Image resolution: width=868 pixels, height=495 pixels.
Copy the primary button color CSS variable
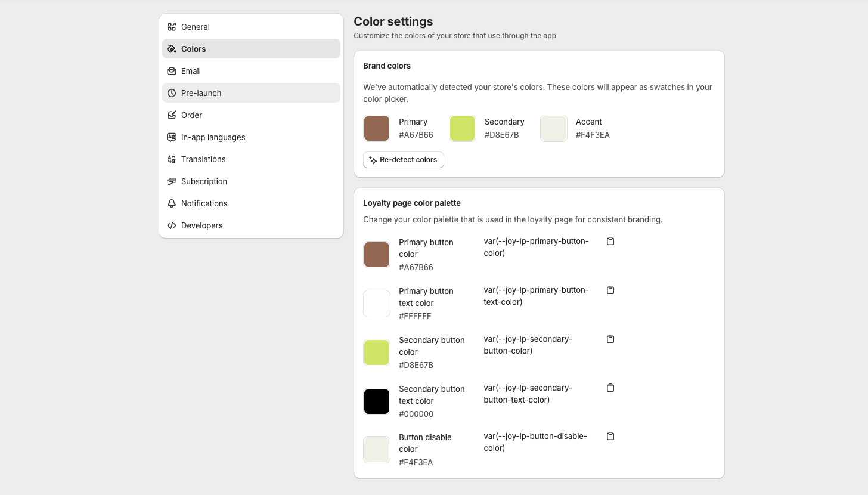(x=610, y=241)
